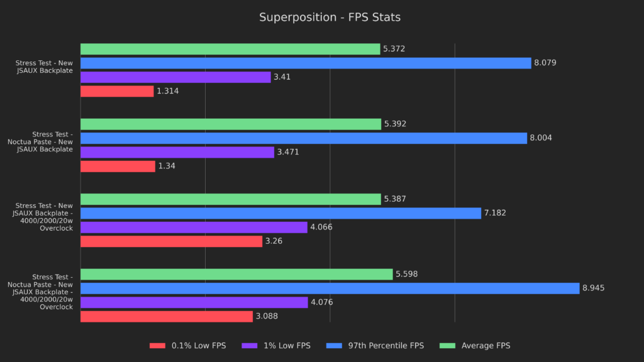Screen dimensions: 644x362
Task: Click the "Stress Test - New JSAUX Backplate" axis label
Action: (44, 67)
